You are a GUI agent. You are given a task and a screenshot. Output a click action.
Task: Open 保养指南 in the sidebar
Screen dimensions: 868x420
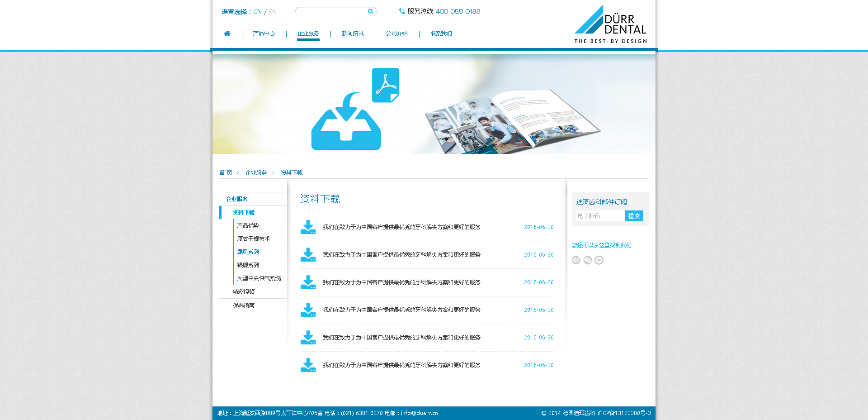click(x=244, y=305)
